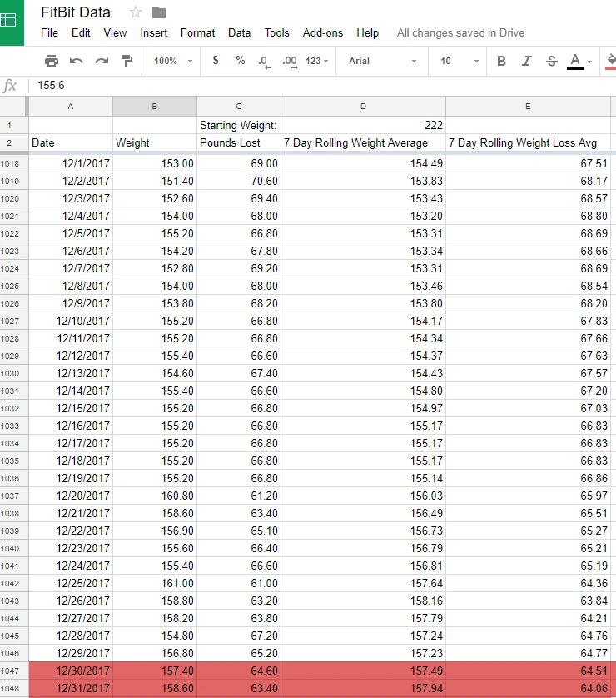
Task: Open the Insert menu
Action: (154, 33)
